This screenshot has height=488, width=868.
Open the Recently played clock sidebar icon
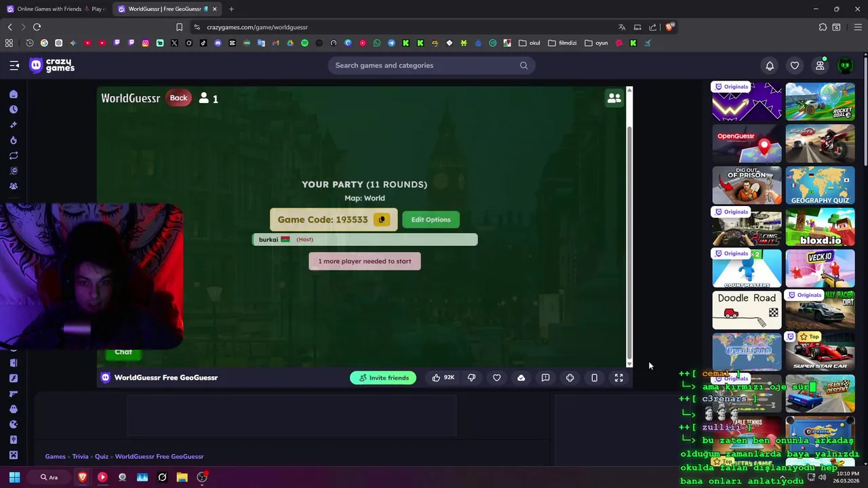(14, 109)
